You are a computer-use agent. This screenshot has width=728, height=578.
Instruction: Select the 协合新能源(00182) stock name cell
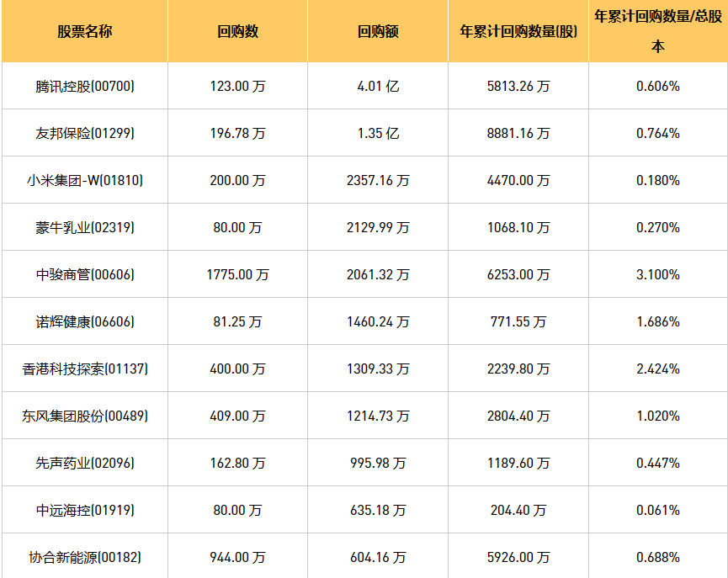click(x=84, y=557)
